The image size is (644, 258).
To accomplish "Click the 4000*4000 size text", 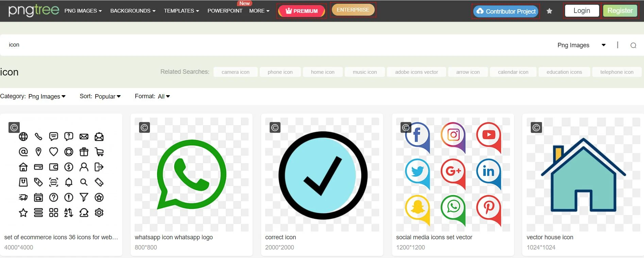I will coord(19,247).
